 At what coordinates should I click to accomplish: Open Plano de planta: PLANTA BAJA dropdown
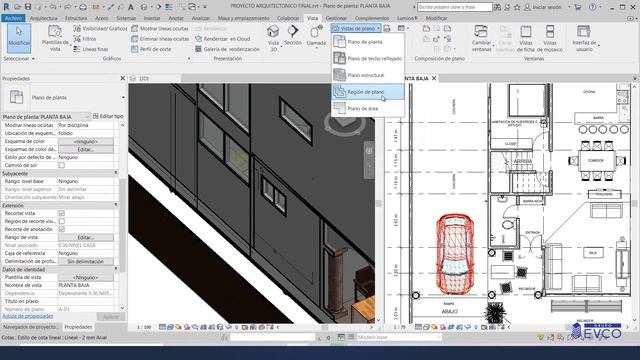tap(46, 117)
